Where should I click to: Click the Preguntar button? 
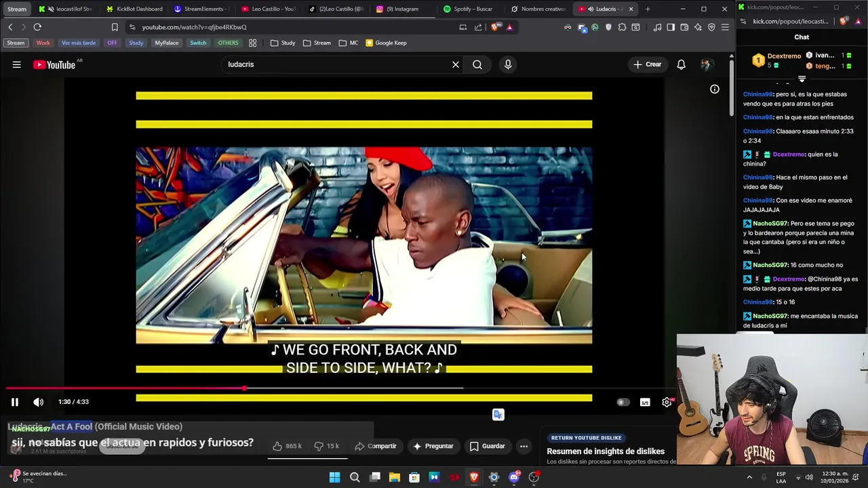433,446
